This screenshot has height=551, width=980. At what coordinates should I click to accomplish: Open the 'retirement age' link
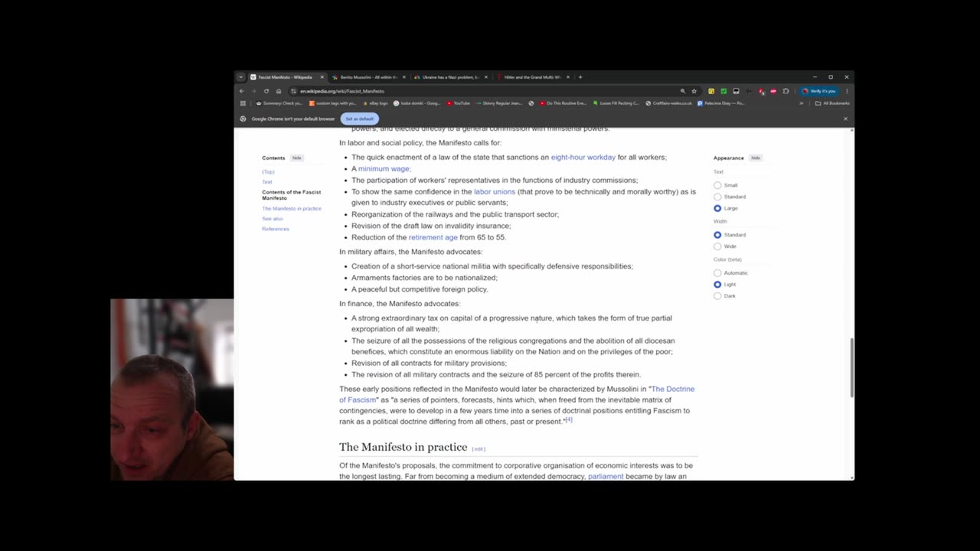[433, 238]
